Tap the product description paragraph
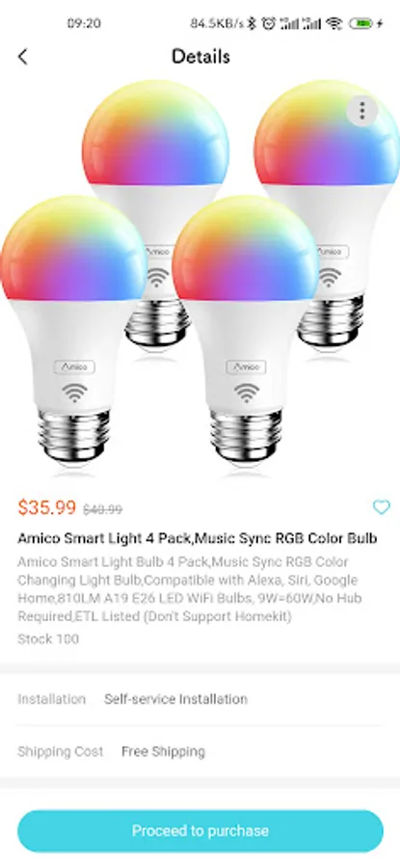This screenshot has width=400, height=868. (188, 589)
